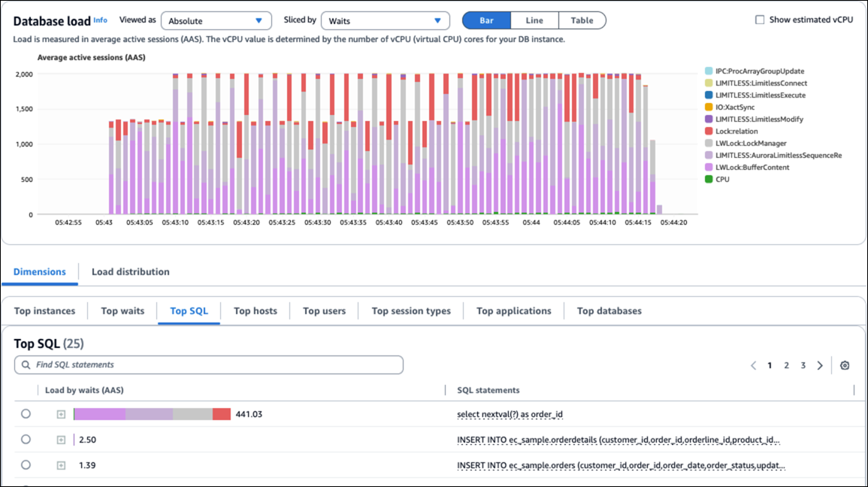The width and height of the screenshot is (868, 487).
Task: Expand the ec_sample.orderdetails INSERT row
Action: click(x=60, y=440)
